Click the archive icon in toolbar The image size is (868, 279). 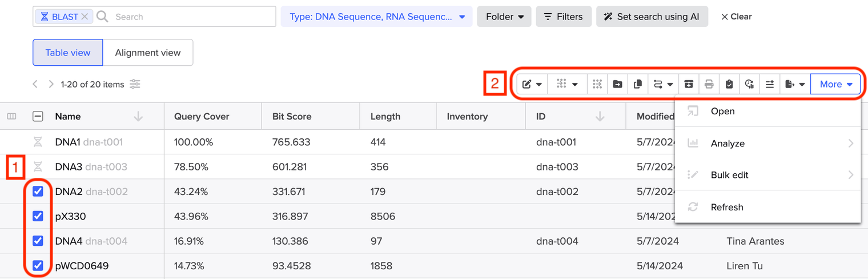pyautogui.click(x=689, y=84)
